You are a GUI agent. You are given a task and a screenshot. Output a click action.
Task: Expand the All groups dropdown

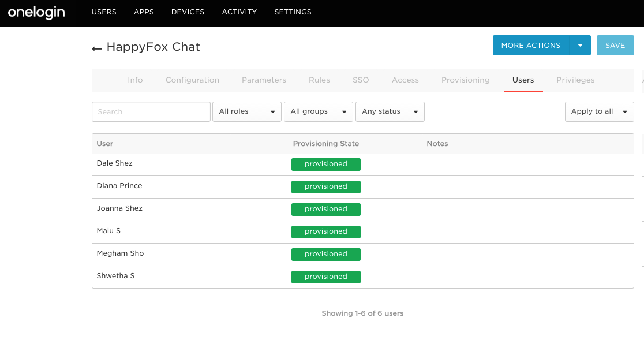click(x=319, y=111)
